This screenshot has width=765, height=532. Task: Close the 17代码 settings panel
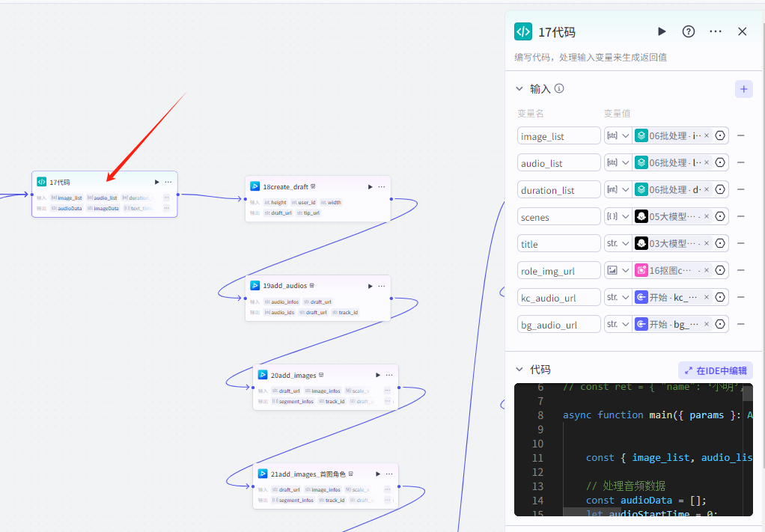pyautogui.click(x=742, y=31)
